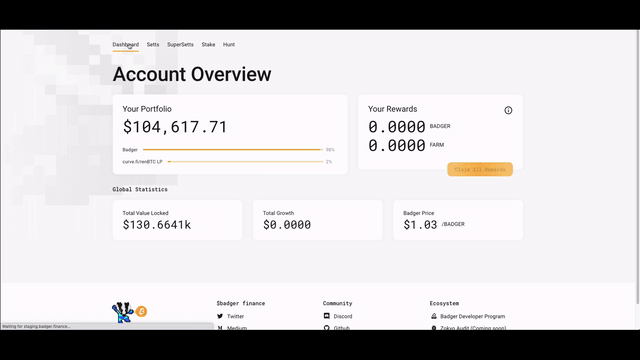
Task: Click the Discord icon
Action: [x=327, y=316]
